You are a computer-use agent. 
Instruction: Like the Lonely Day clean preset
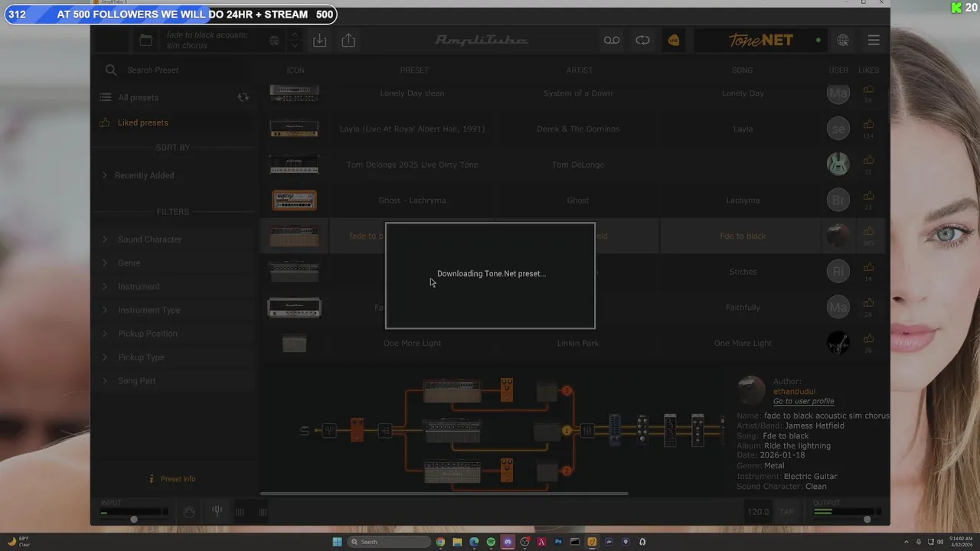click(x=868, y=90)
